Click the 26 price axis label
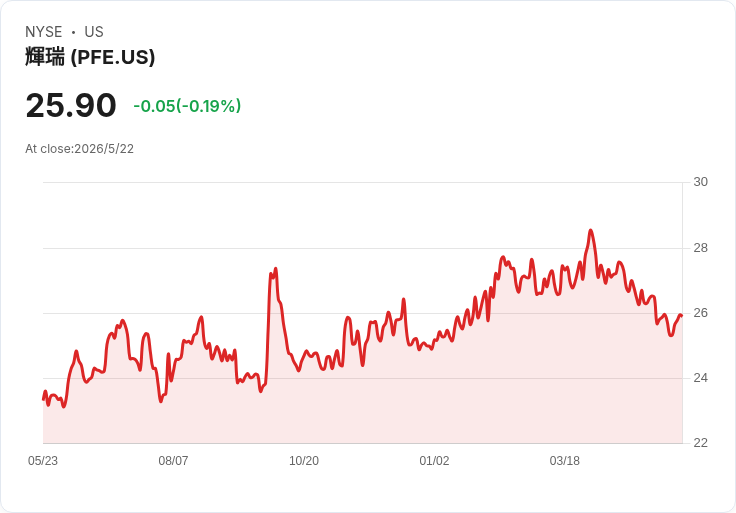The image size is (736, 513). (700, 313)
